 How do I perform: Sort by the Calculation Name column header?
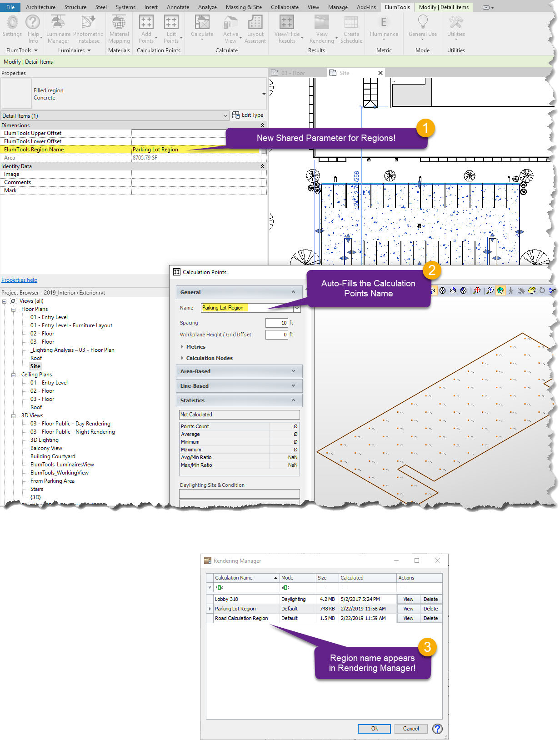(246, 578)
